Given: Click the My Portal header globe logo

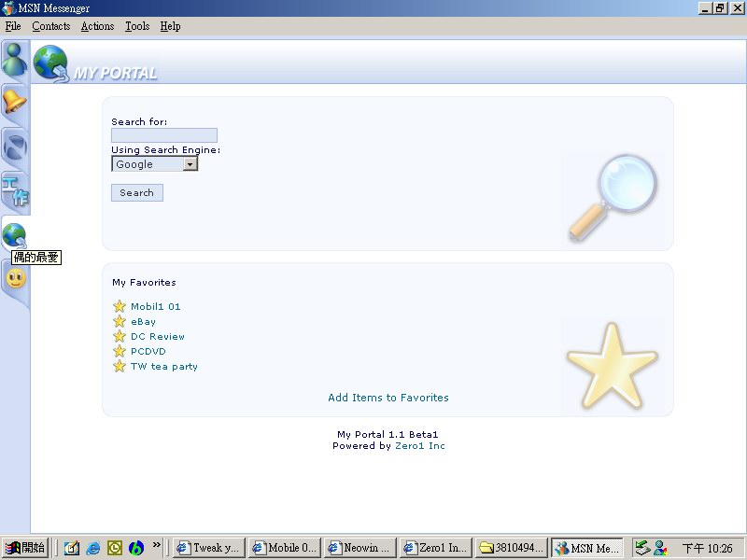Looking at the screenshot, I should click(x=51, y=63).
